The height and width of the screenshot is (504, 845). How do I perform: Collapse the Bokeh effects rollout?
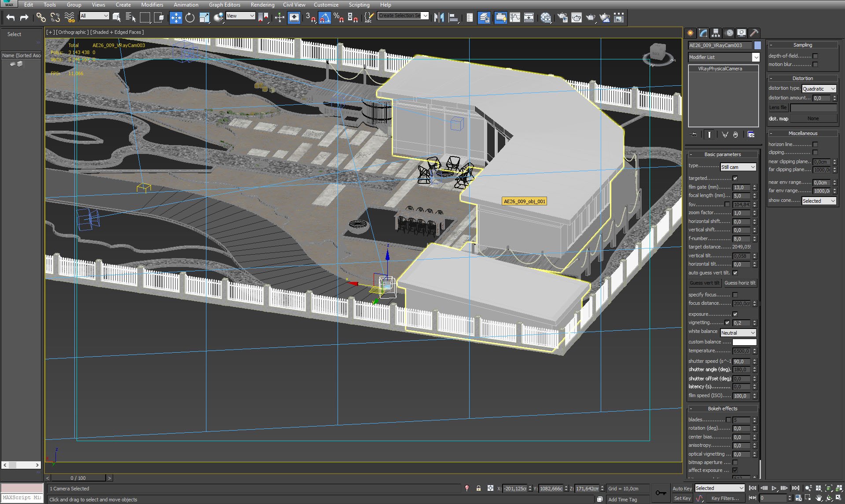click(x=722, y=409)
